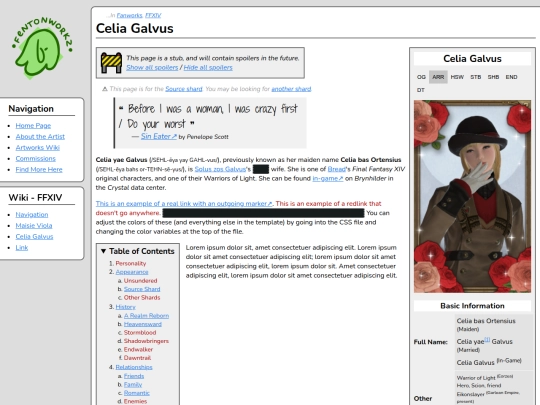Click the Full Name row label
The height and width of the screenshot is (405, 540).
click(x=430, y=342)
